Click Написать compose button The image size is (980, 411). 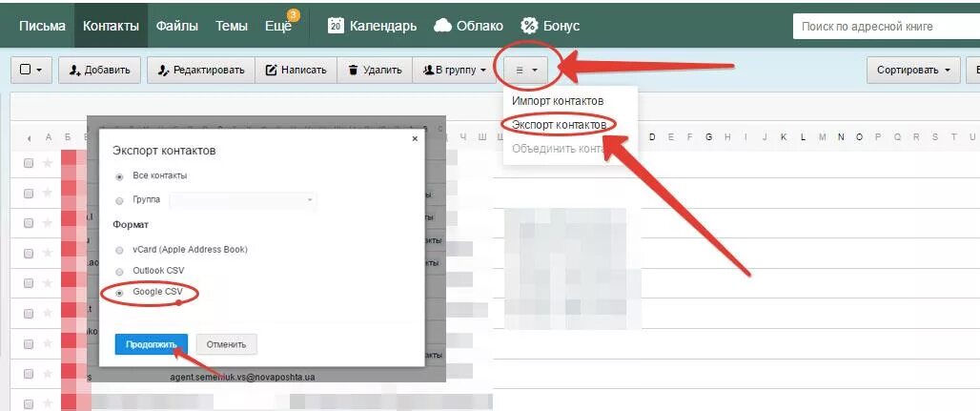[x=296, y=70]
